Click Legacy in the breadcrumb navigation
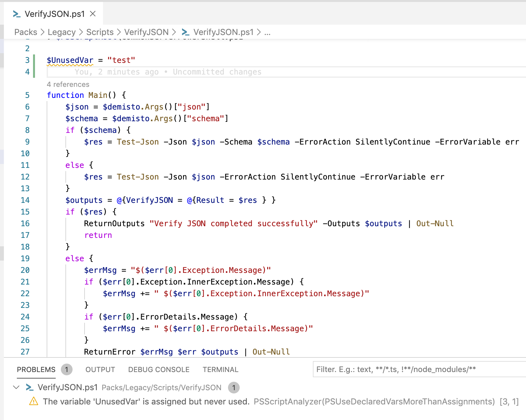 61,32
